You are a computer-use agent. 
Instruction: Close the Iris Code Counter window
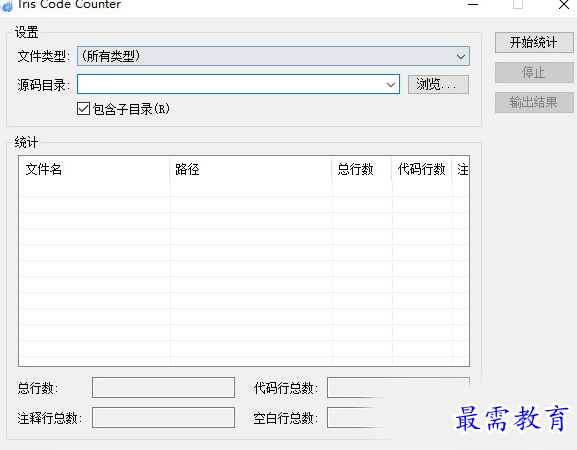coord(564,5)
